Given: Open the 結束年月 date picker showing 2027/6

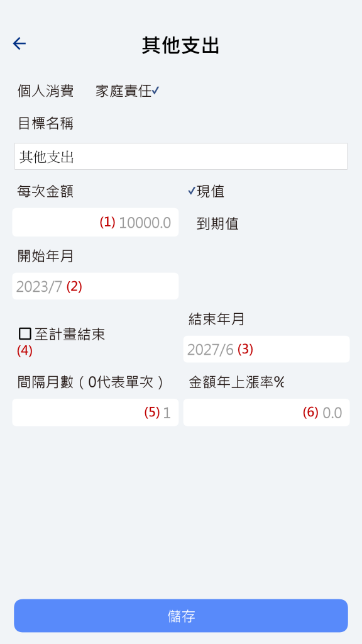Looking at the screenshot, I should click(x=266, y=349).
